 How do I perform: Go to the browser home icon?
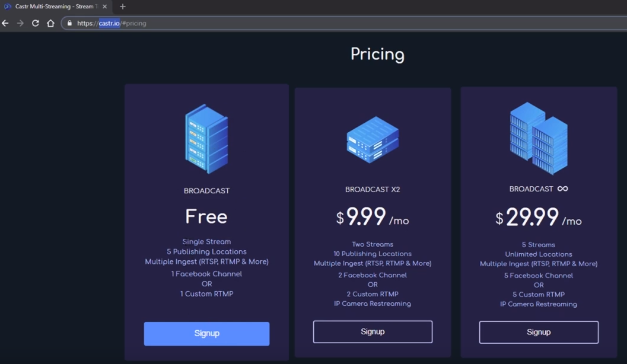(50, 23)
